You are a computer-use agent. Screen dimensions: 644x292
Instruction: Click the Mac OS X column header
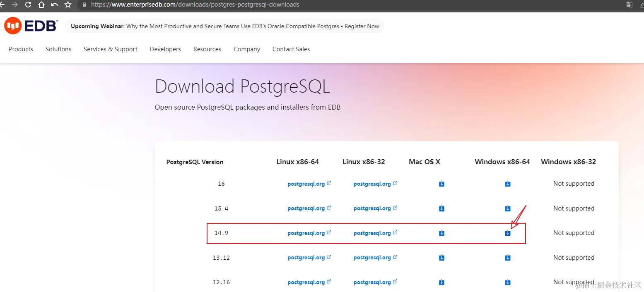pyautogui.click(x=425, y=162)
